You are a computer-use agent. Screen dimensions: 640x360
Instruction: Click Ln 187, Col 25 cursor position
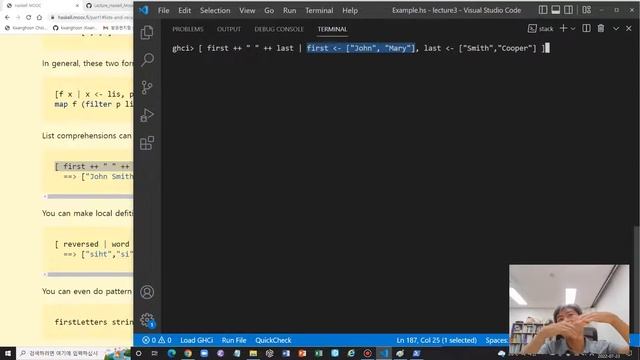click(436, 340)
